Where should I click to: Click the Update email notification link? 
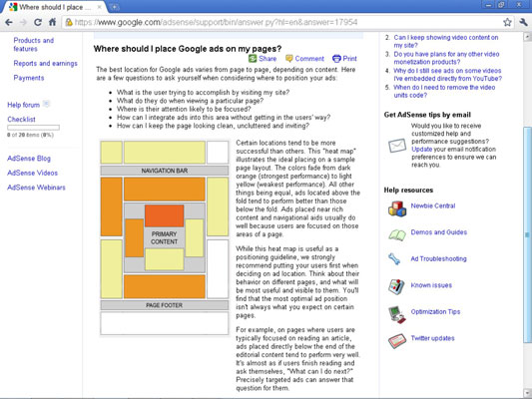(422, 150)
